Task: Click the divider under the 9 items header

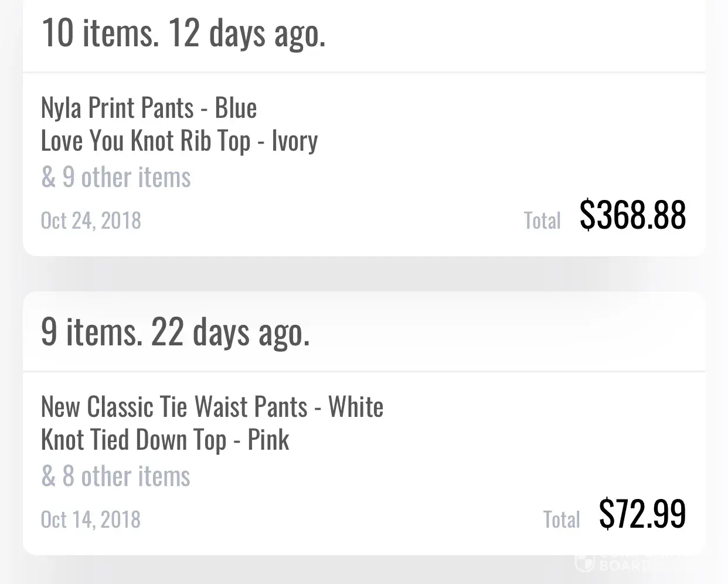Action: (x=363, y=371)
